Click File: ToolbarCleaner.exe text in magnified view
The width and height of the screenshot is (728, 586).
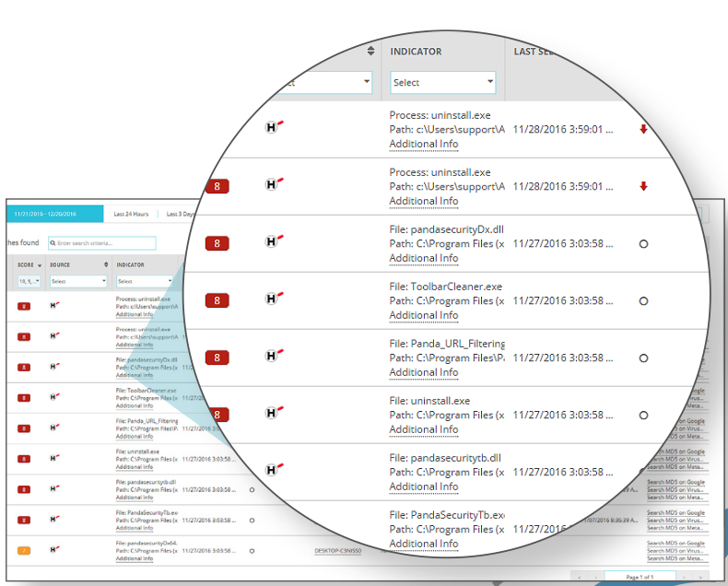pos(446,287)
